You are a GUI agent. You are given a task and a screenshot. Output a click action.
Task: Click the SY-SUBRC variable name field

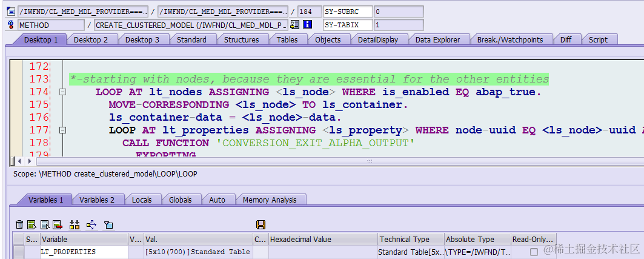[348, 12]
